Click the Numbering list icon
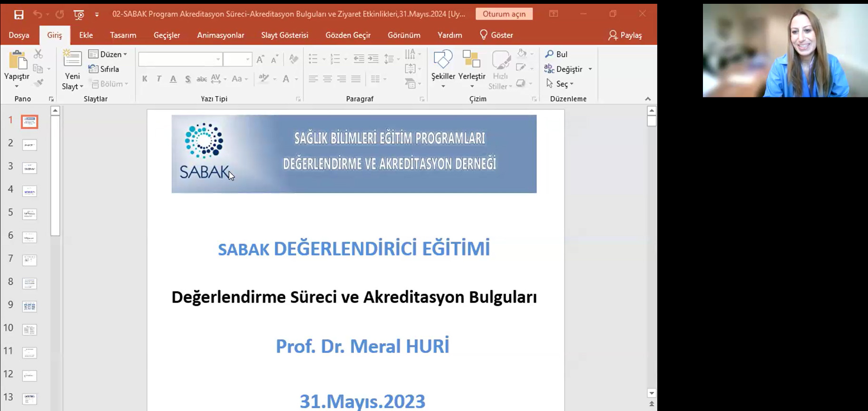Screen dimensions: 868x411 335,59
